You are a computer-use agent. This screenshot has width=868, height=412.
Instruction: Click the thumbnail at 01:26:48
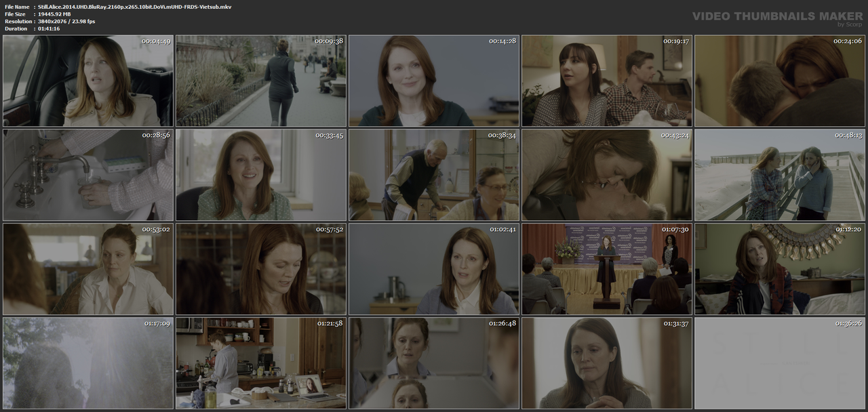(x=434, y=363)
